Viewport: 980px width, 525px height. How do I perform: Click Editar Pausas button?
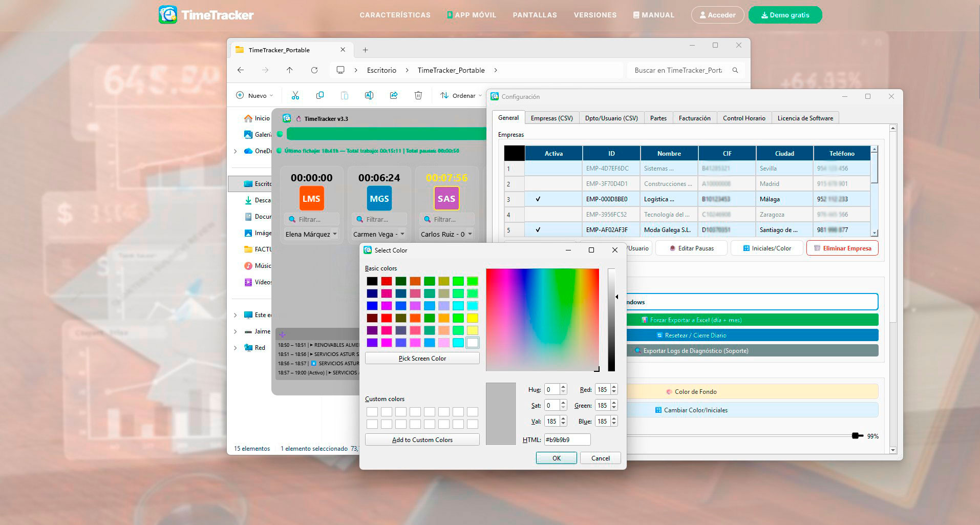point(691,248)
